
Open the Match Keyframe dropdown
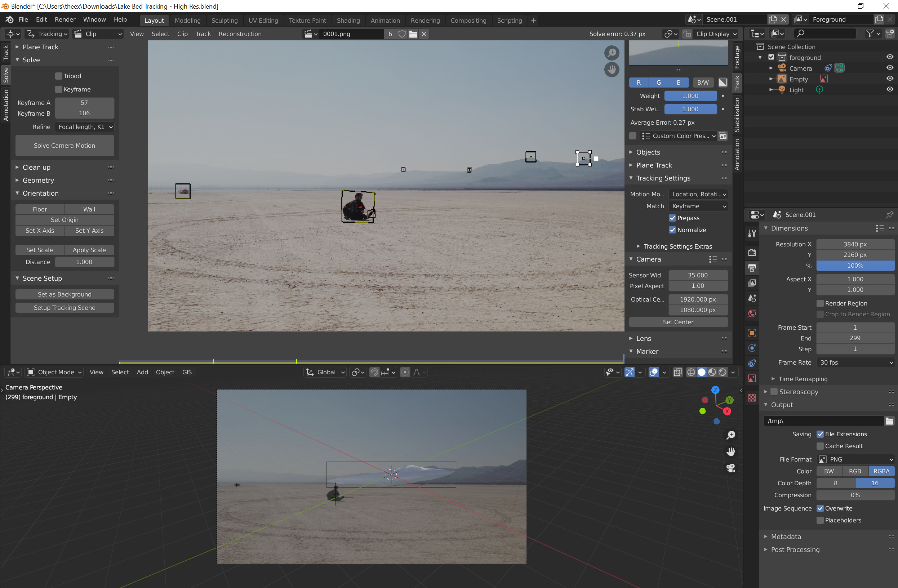pyautogui.click(x=698, y=206)
